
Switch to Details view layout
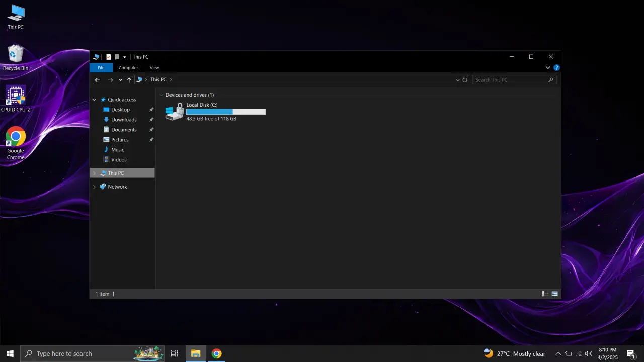pos(545,294)
